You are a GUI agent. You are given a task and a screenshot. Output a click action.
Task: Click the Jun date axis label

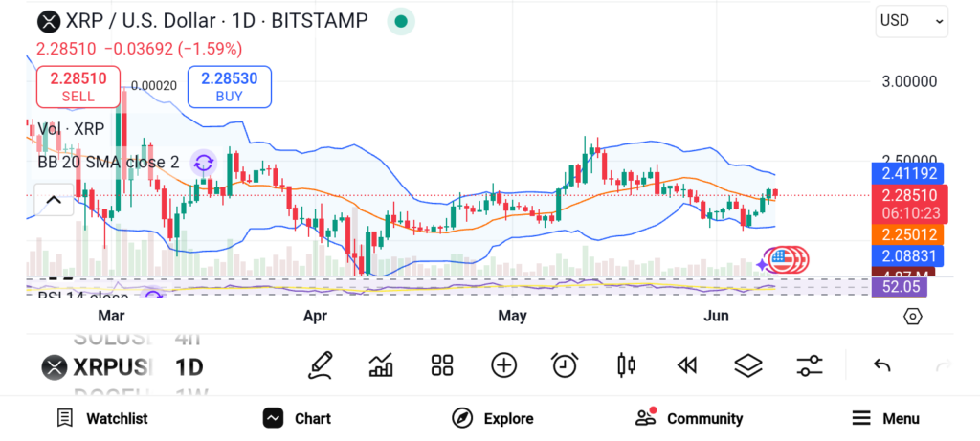click(716, 316)
